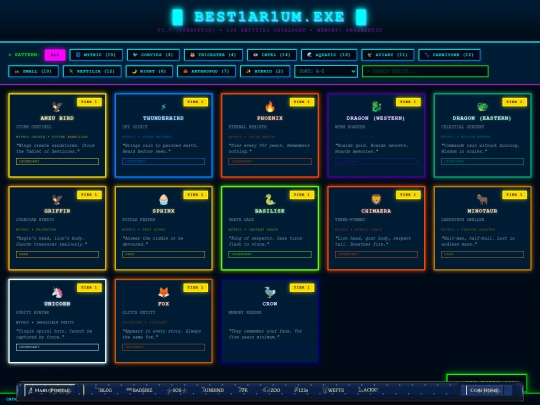Select the SPHINX card title

click(x=164, y=211)
